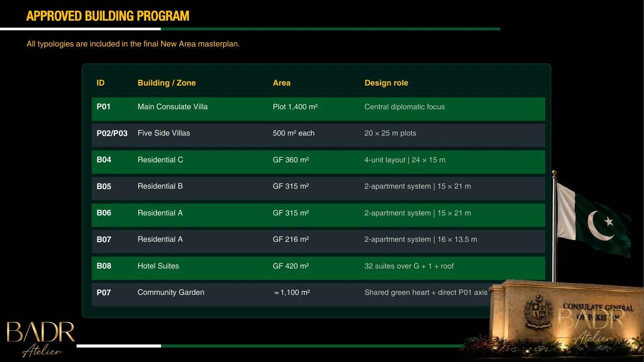The width and height of the screenshot is (644, 362).
Task: Click "4-unit layout | 24 × 15 m"
Action: (x=405, y=160)
